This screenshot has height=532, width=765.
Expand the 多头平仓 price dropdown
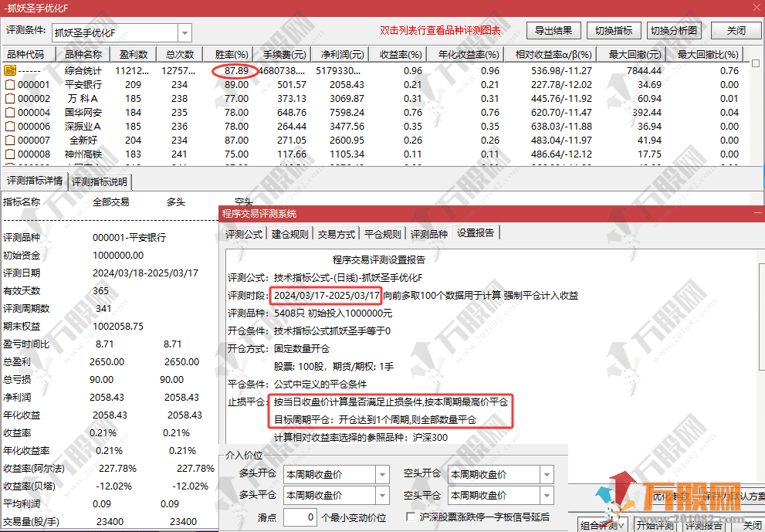pos(383,496)
